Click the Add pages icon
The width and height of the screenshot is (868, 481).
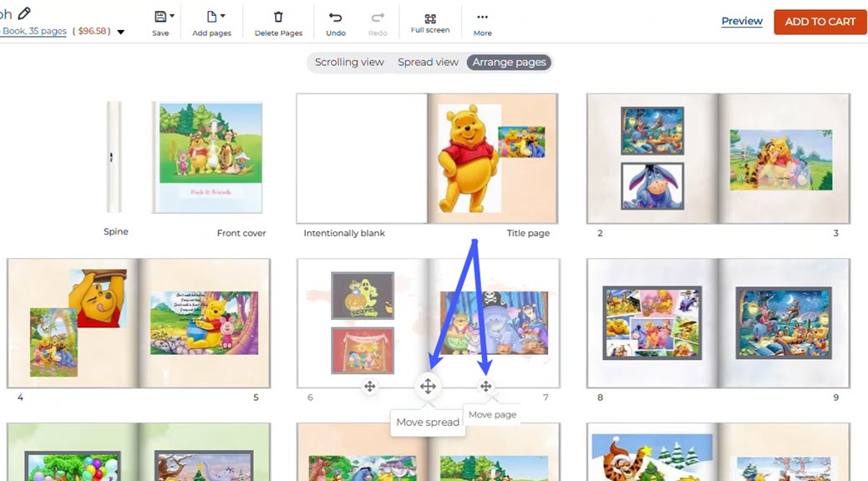211,17
